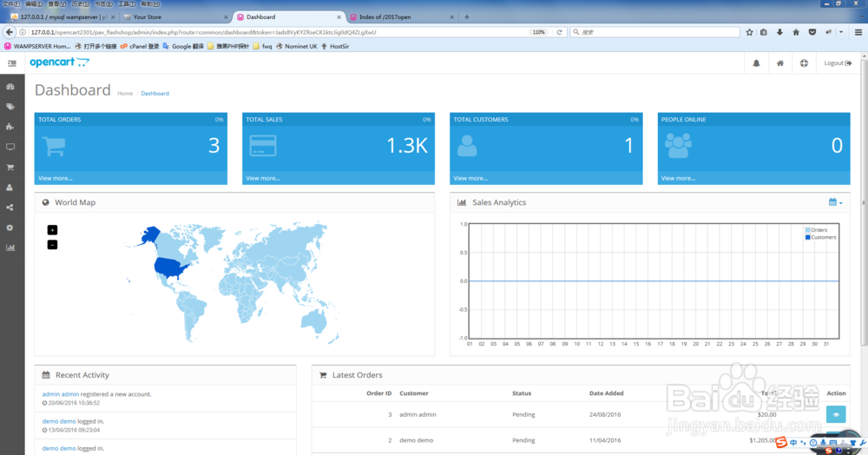Switch to the Index of /2017open tab
868x455 pixels.
[x=402, y=17]
